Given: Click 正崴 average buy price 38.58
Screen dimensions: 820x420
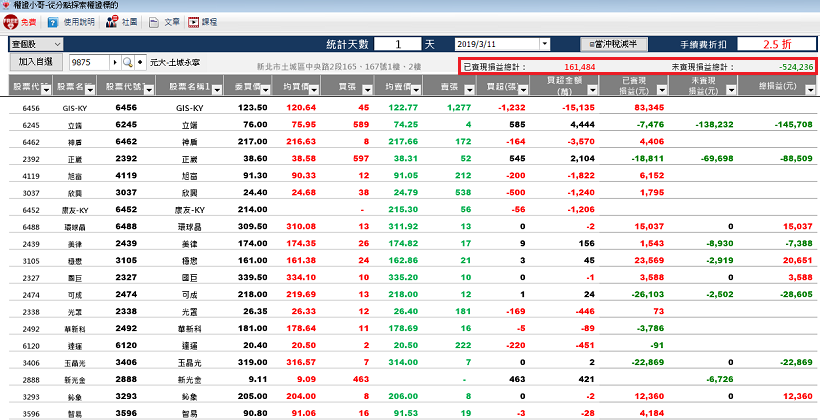Looking at the screenshot, I should (304, 158).
